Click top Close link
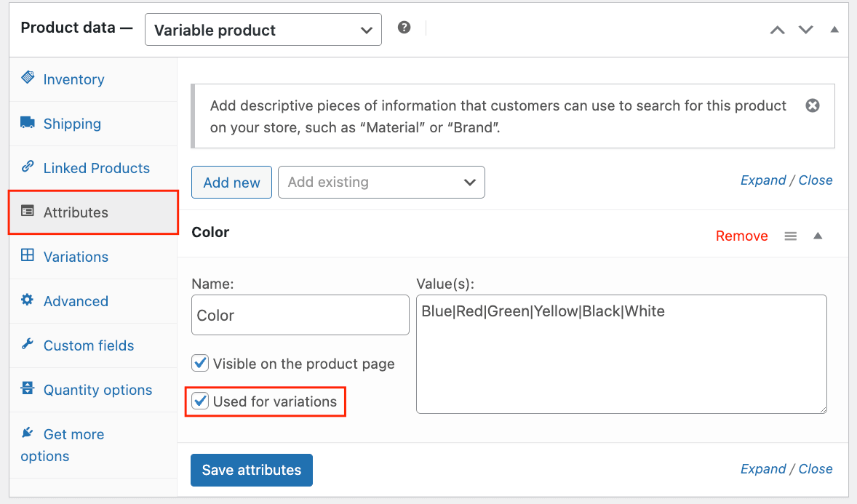Image resolution: width=857 pixels, height=504 pixels. [x=816, y=180]
